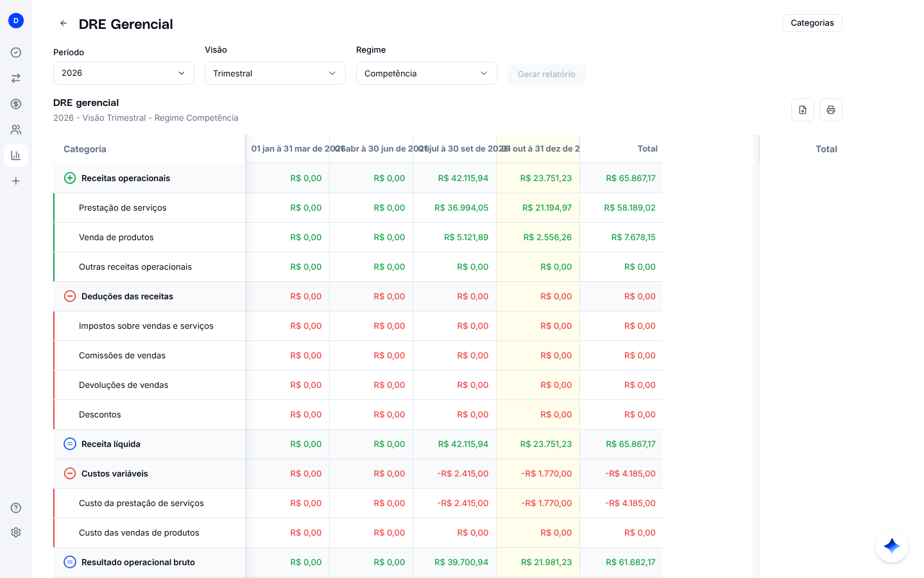This screenshot has height=578, width=924.
Task: Click the Categorias button
Action: (812, 23)
